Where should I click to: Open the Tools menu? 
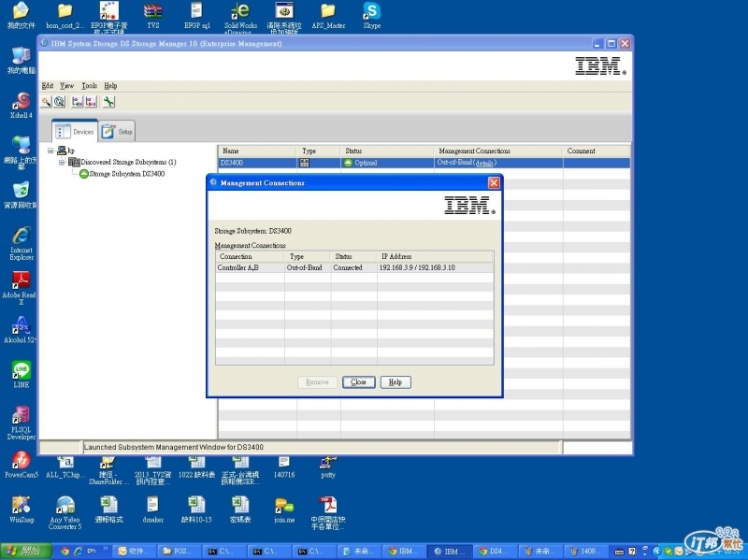pyautogui.click(x=89, y=86)
